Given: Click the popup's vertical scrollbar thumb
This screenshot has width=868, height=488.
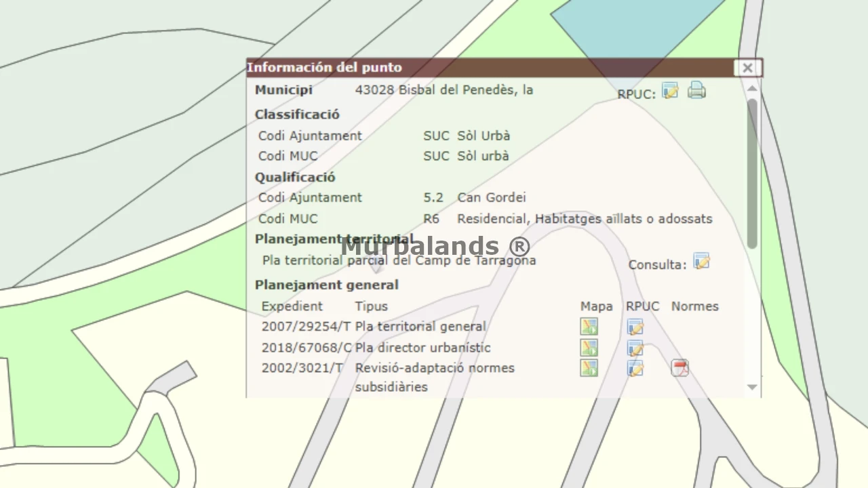Looking at the screenshot, I should click(752, 173).
